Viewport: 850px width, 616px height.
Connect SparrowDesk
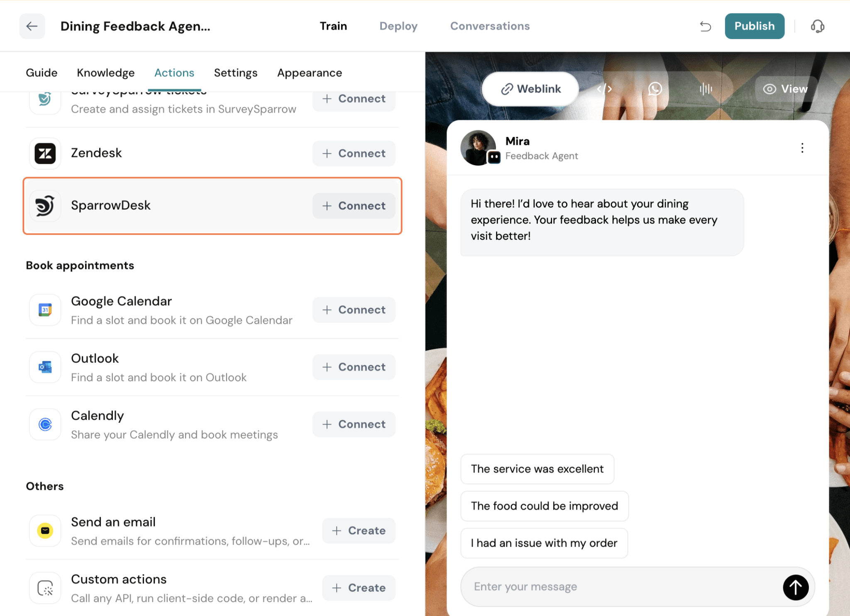tap(354, 206)
